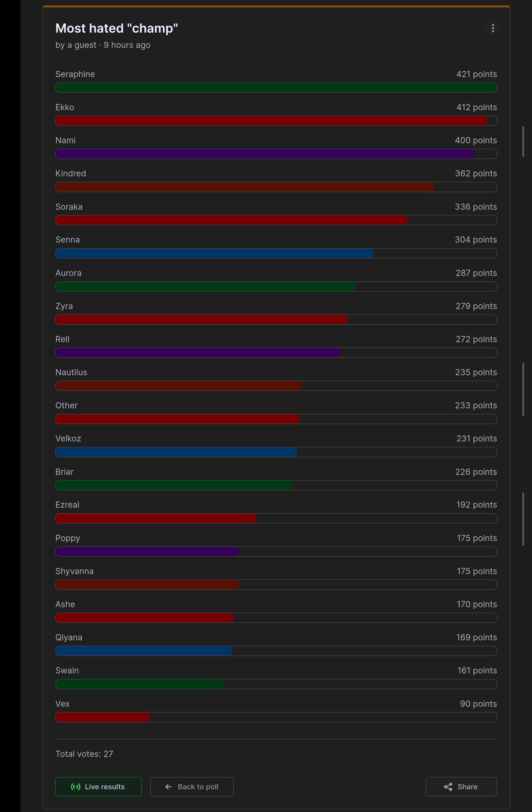
Task: Click the Vex result bar
Action: (x=276, y=717)
